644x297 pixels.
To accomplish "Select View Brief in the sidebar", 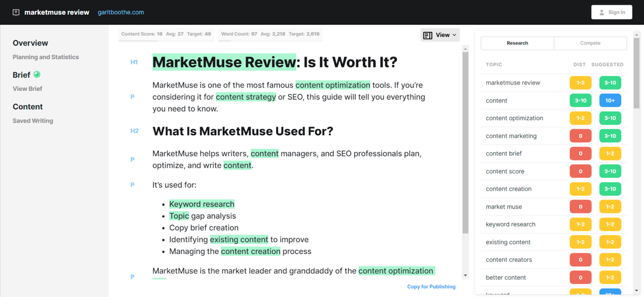I will pyautogui.click(x=27, y=89).
